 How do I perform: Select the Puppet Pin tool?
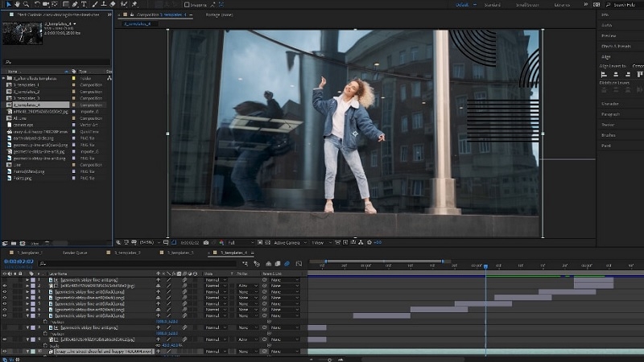[134, 4]
